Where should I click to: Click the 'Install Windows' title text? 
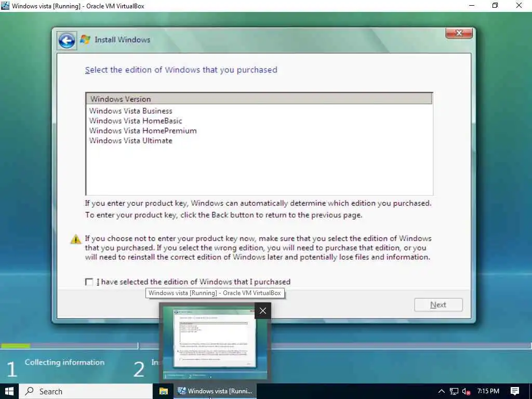click(x=122, y=39)
